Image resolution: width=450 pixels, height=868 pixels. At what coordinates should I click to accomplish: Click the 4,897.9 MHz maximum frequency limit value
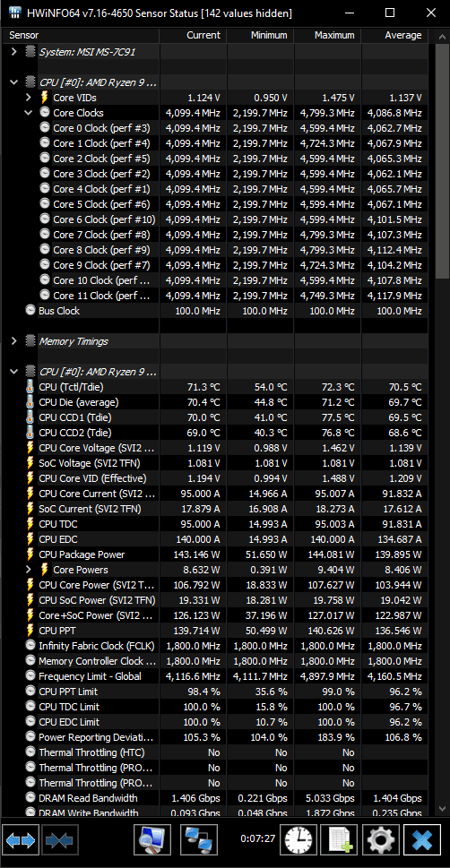tap(327, 676)
